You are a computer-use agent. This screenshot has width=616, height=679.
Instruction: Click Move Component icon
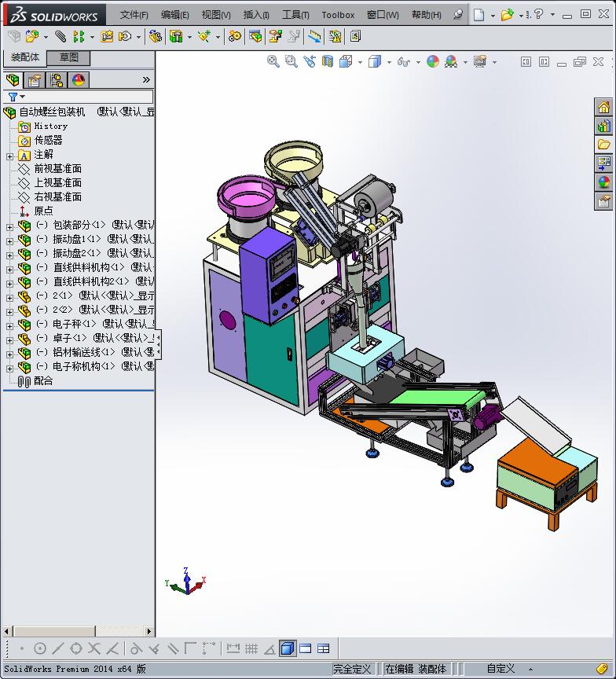[x=125, y=36]
